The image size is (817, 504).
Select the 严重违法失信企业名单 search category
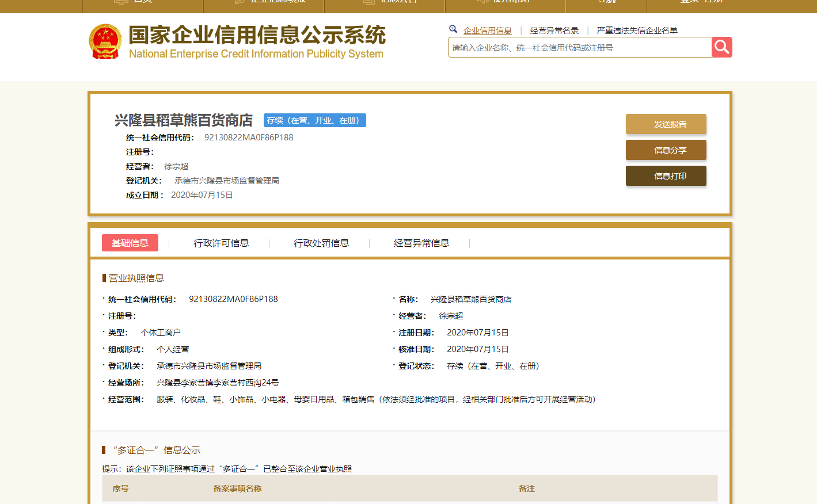[637, 30]
